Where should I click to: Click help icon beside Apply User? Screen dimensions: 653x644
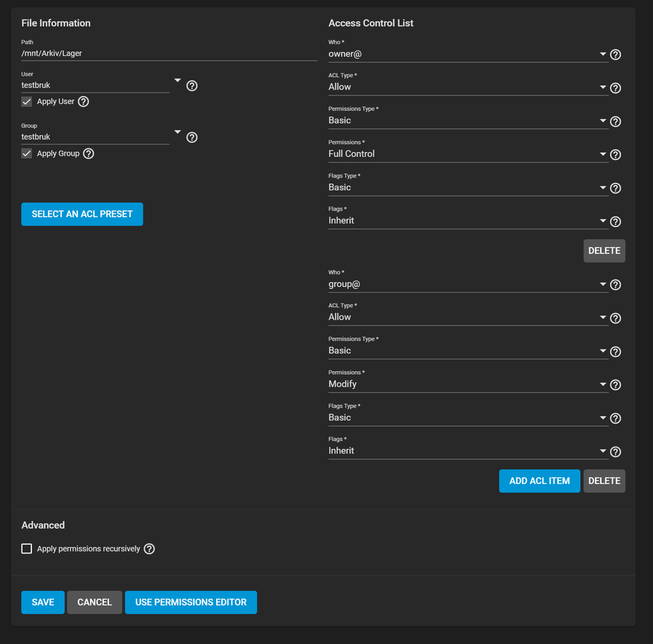[84, 101]
